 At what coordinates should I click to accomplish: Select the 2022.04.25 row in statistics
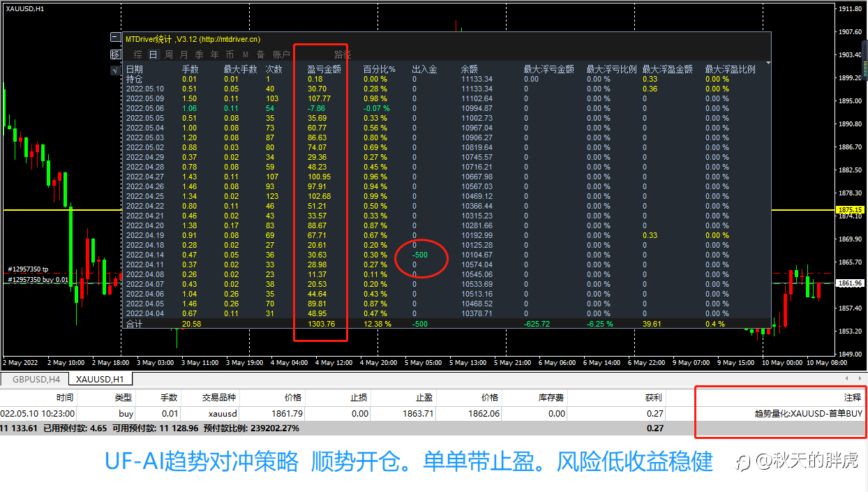click(447, 196)
